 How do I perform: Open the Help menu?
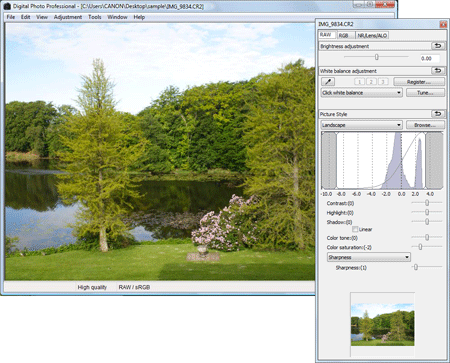(x=139, y=17)
